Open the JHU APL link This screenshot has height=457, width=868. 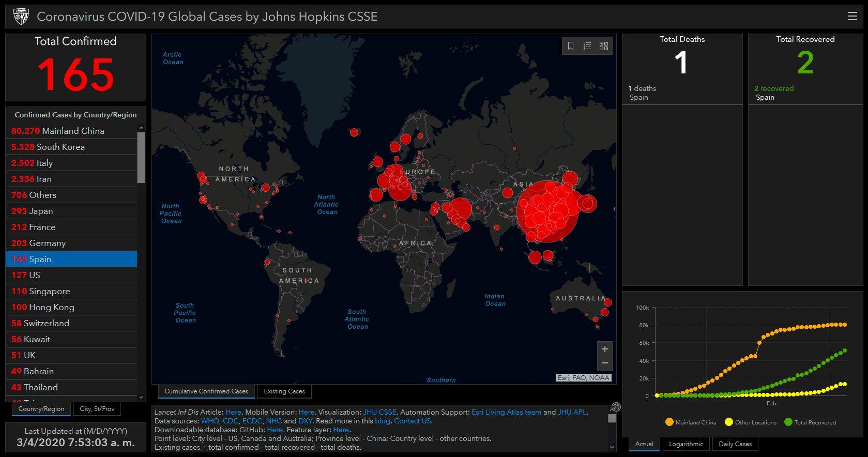click(x=572, y=413)
